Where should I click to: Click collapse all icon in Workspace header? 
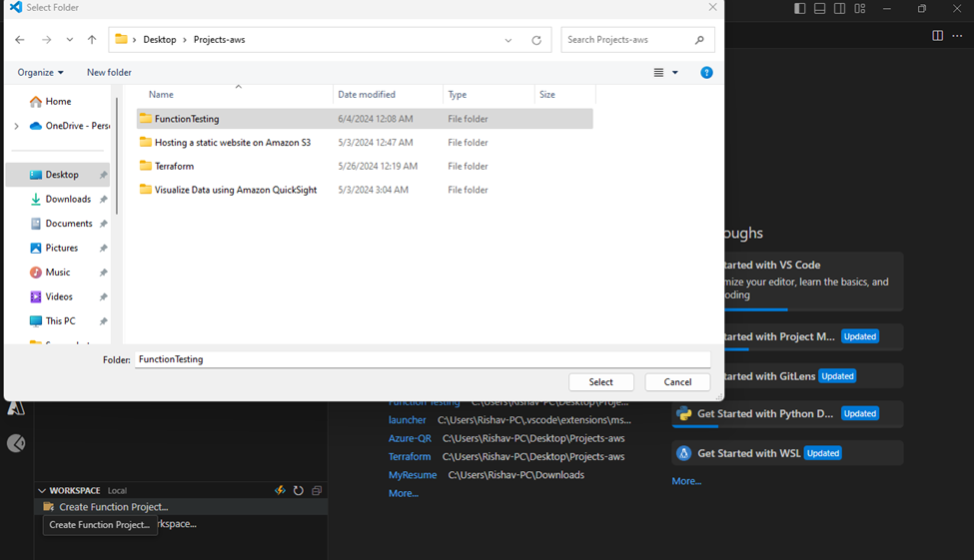(317, 490)
